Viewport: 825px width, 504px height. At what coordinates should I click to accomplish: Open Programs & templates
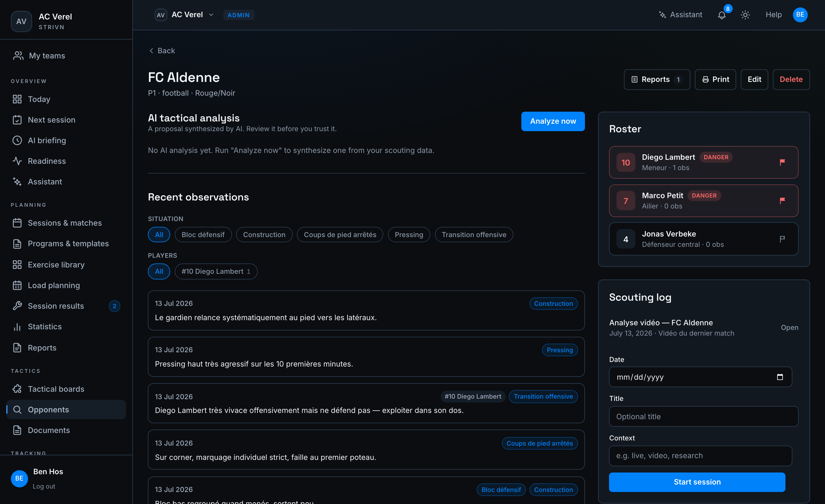[66, 244]
